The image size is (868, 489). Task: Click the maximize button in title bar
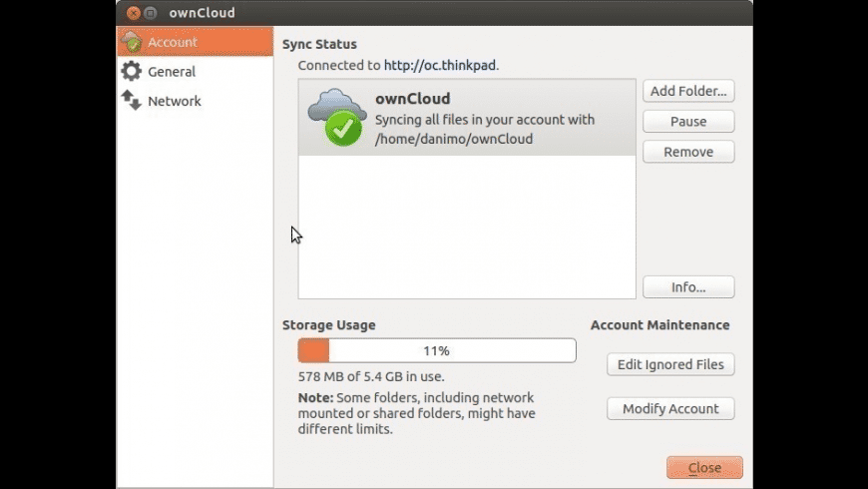click(x=150, y=13)
